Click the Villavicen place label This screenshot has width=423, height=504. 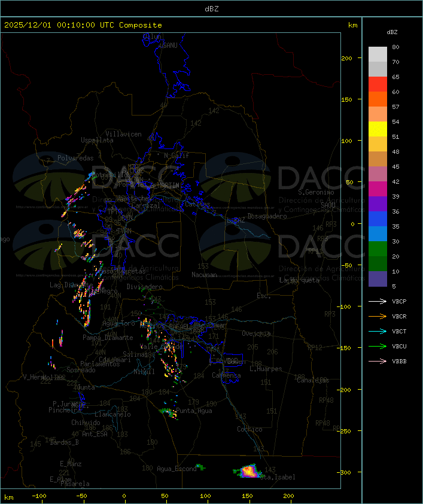click(x=124, y=134)
